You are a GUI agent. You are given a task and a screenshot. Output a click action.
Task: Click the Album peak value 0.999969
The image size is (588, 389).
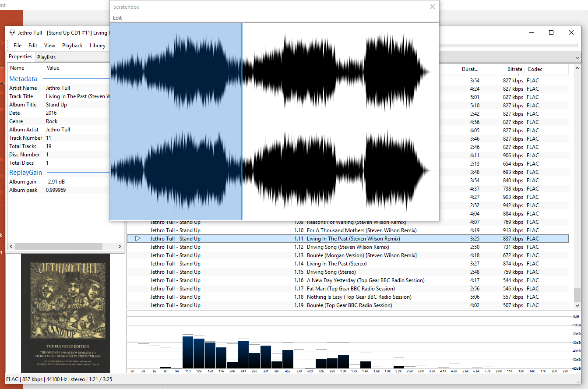tap(56, 190)
